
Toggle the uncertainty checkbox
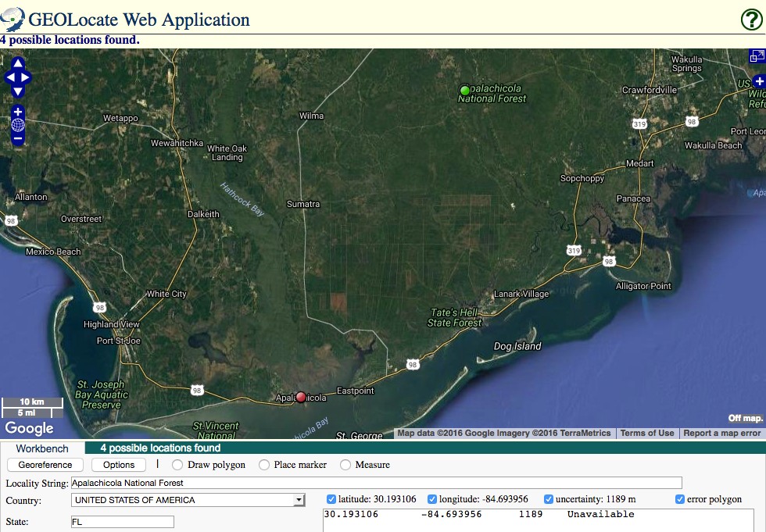[x=549, y=499]
